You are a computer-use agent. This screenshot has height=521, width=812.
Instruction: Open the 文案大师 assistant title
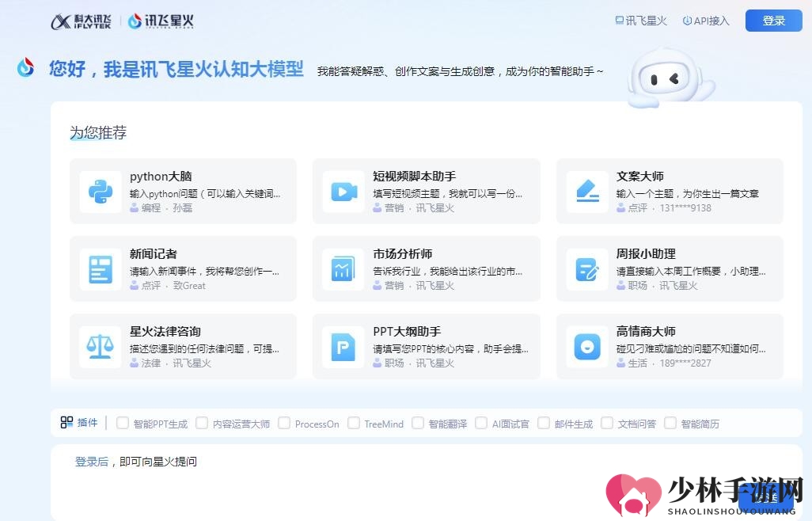coord(640,177)
